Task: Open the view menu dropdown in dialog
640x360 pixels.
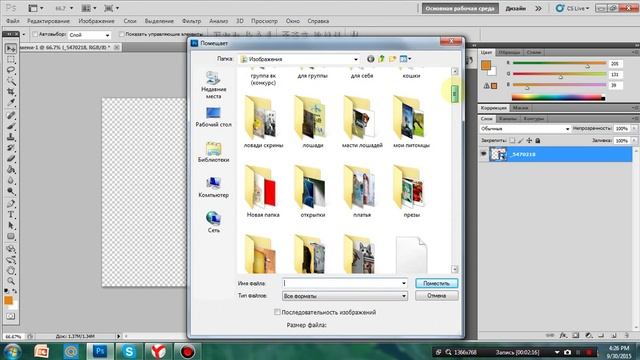Action: (406, 59)
